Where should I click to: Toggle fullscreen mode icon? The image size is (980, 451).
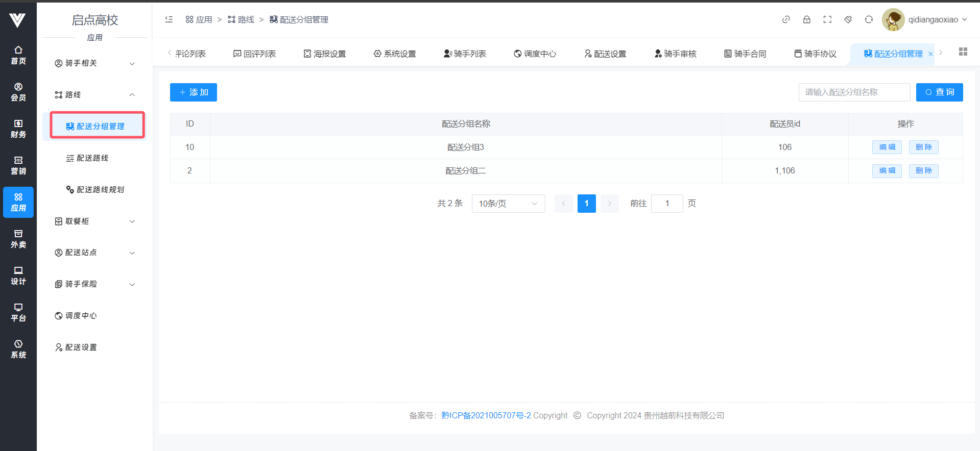point(827,19)
